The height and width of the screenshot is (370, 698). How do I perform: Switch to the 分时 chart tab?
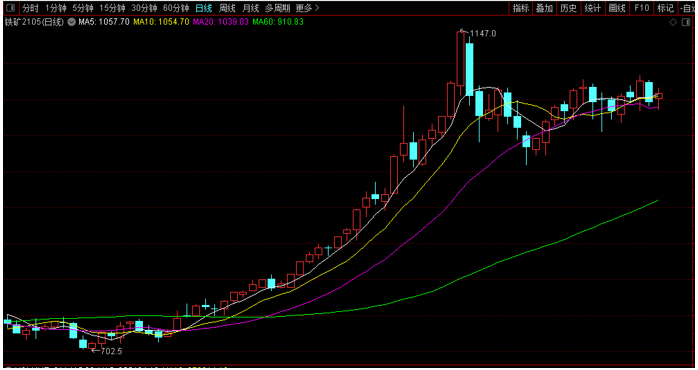30,8
